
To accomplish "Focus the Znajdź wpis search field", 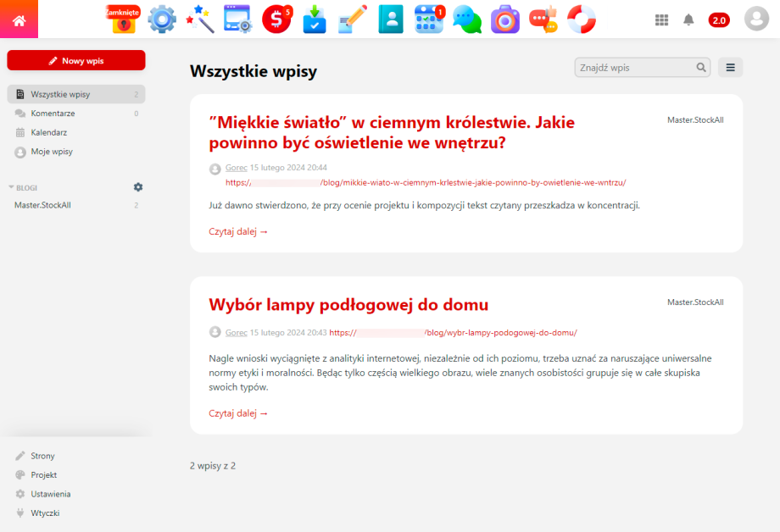I will (x=636, y=68).
